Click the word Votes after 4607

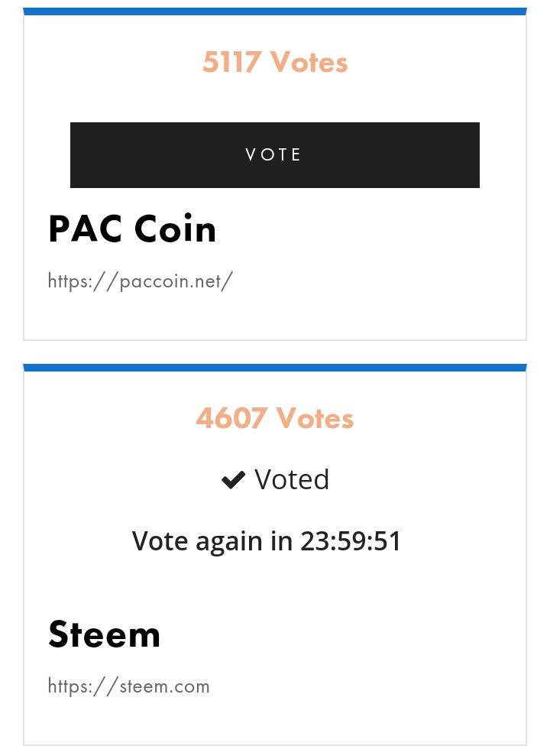(315, 419)
